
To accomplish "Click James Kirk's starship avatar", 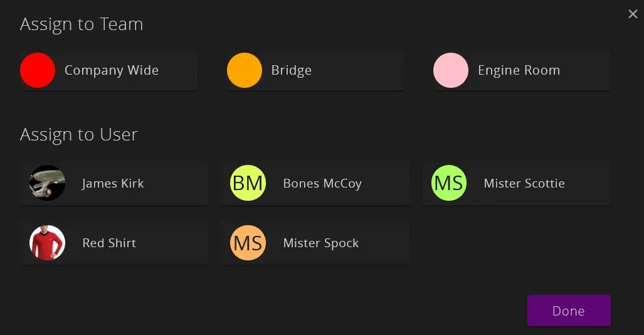I will [48, 183].
